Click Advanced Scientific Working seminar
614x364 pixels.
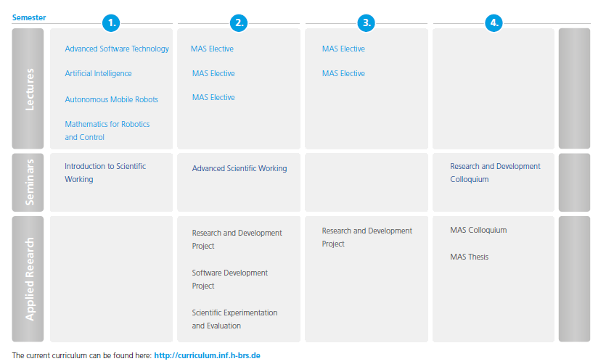tap(240, 168)
